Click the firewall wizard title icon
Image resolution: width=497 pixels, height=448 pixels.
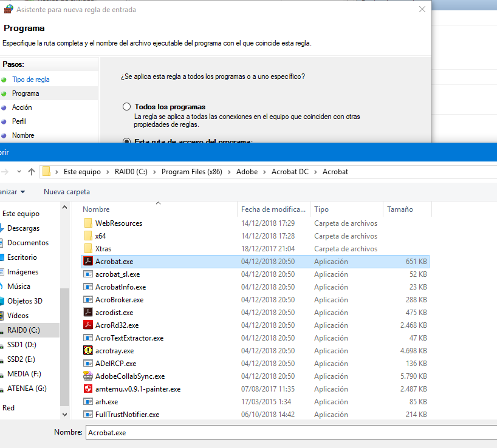pos(9,9)
